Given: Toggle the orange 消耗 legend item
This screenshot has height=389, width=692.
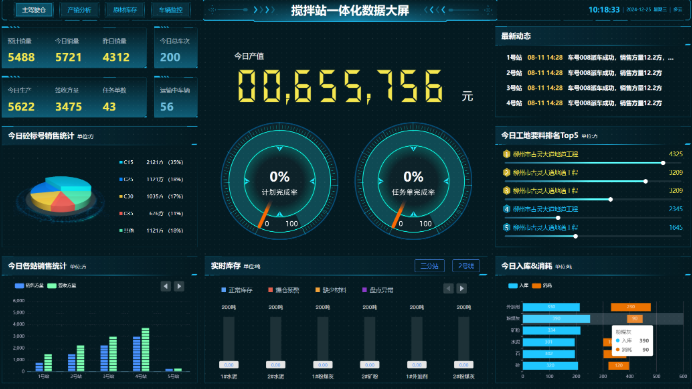Looking at the screenshot, I should pyautogui.click(x=542, y=286).
